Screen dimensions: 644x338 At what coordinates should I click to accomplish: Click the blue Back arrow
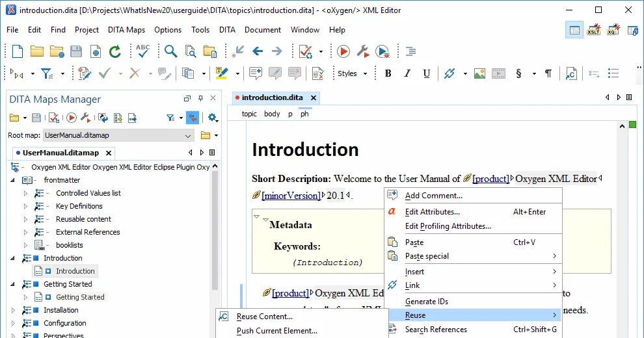point(258,51)
